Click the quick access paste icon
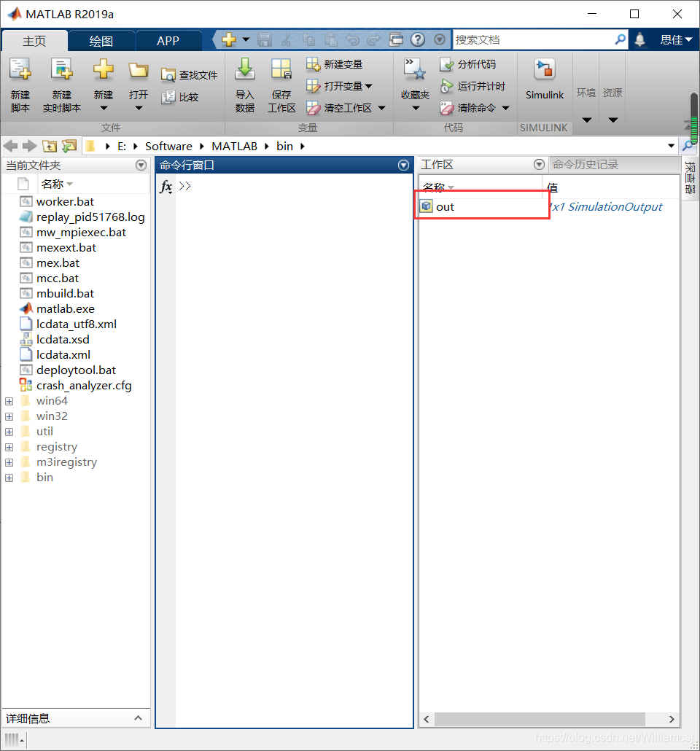Image resolution: width=700 pixels, height=751 pixels. [x=331, y=40]
